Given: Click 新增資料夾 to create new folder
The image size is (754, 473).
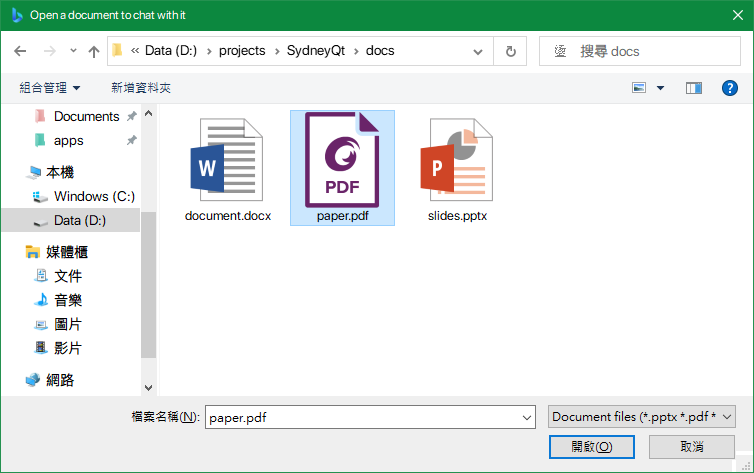Looking at the screenshot, I should [x=141, y=88].
